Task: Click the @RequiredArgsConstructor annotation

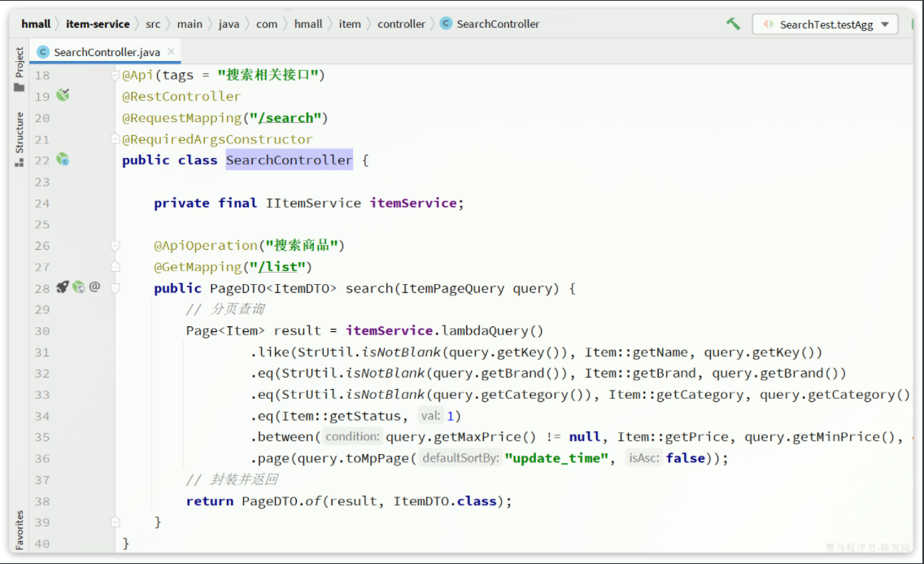Action: point(217,139)
